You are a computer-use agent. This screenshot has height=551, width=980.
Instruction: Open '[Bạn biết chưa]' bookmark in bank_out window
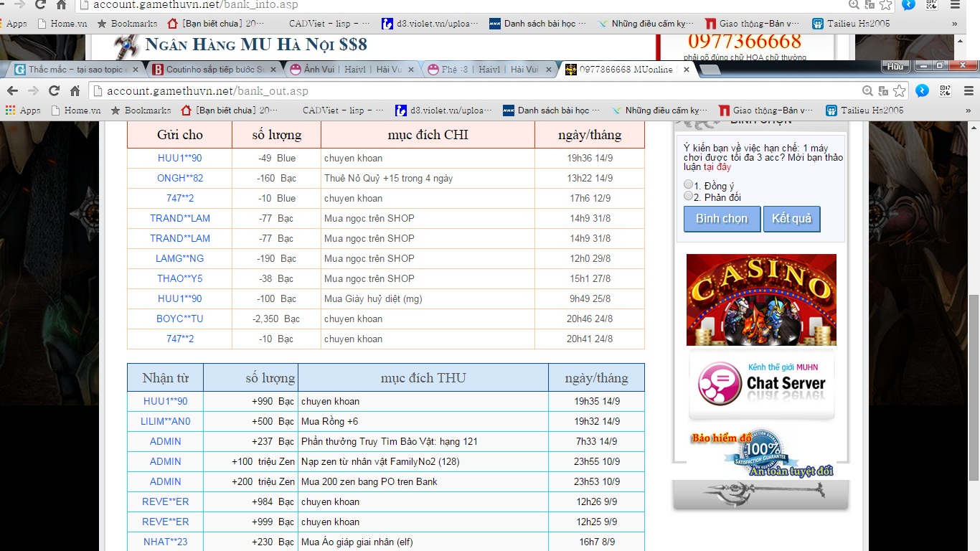pos(230,110)
